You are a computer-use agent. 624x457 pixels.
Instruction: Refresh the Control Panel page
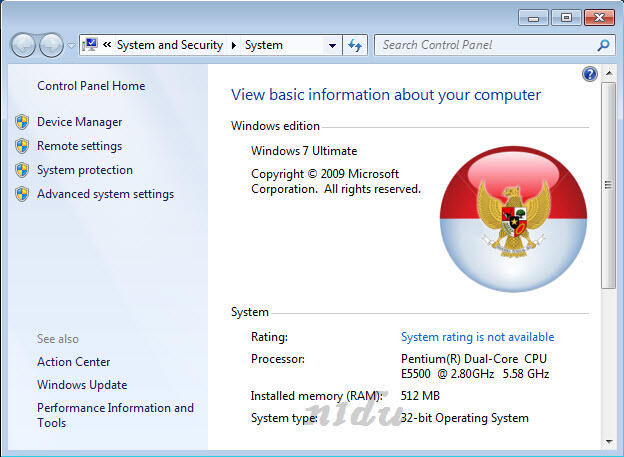[x=355, y=45]
